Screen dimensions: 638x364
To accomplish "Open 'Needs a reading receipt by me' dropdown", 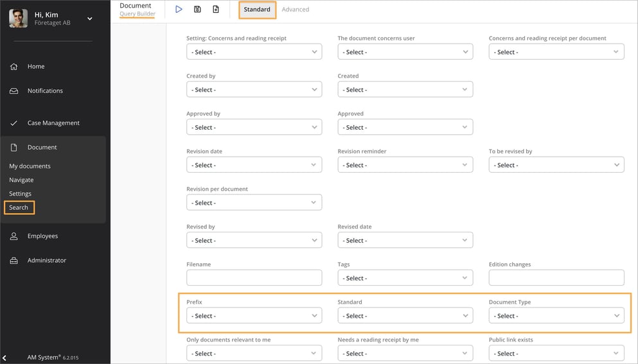I will (x=405, y=354).
